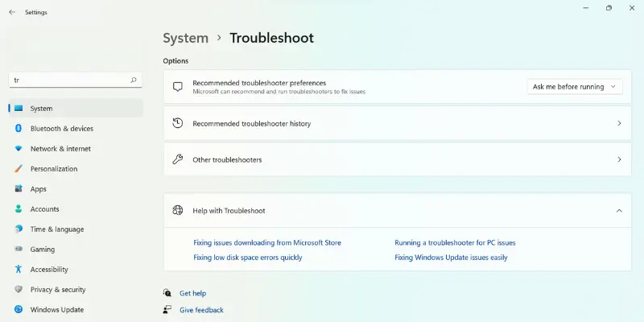Click the search magnifier icon
The image size is (644, 322).
[134, 80]
